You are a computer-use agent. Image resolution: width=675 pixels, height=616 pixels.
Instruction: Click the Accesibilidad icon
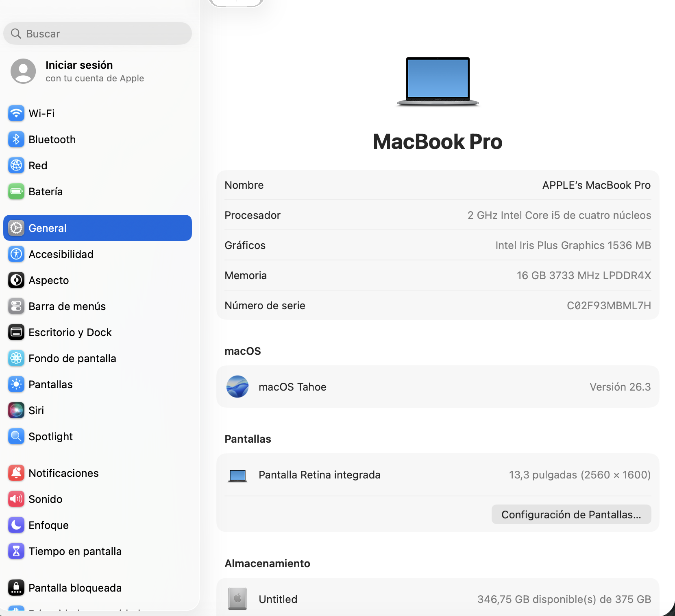[16, 254]
